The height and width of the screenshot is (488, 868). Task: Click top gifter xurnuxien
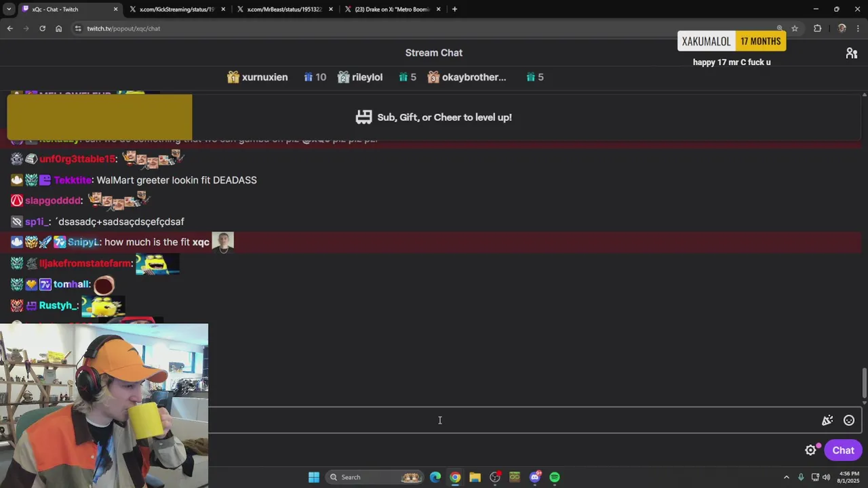264,77
